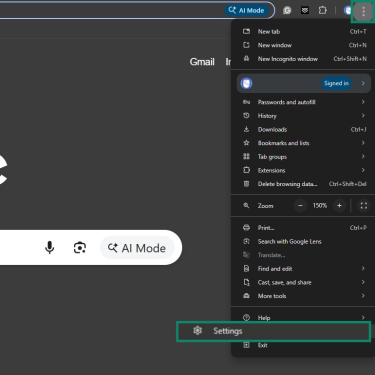Open Bookmarks and lists submenu
Image resolution: width=375 pixels, height=375 pixels.
(x=304, y=143)
